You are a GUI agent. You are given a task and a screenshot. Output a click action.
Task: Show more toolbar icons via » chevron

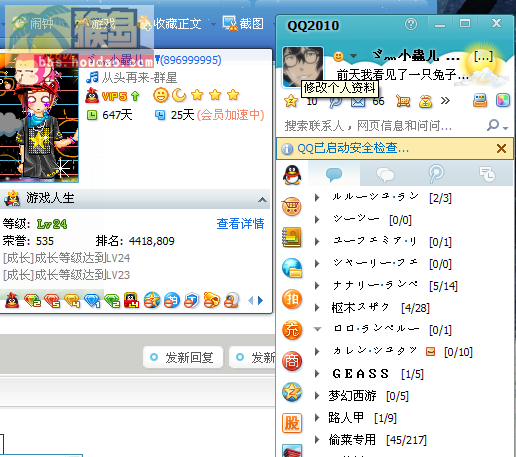click(x=445, y=100)
